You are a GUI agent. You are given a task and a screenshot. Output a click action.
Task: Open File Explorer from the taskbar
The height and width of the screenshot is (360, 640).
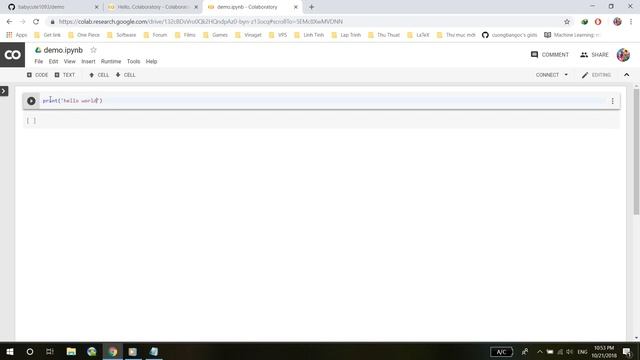point(71,351)
